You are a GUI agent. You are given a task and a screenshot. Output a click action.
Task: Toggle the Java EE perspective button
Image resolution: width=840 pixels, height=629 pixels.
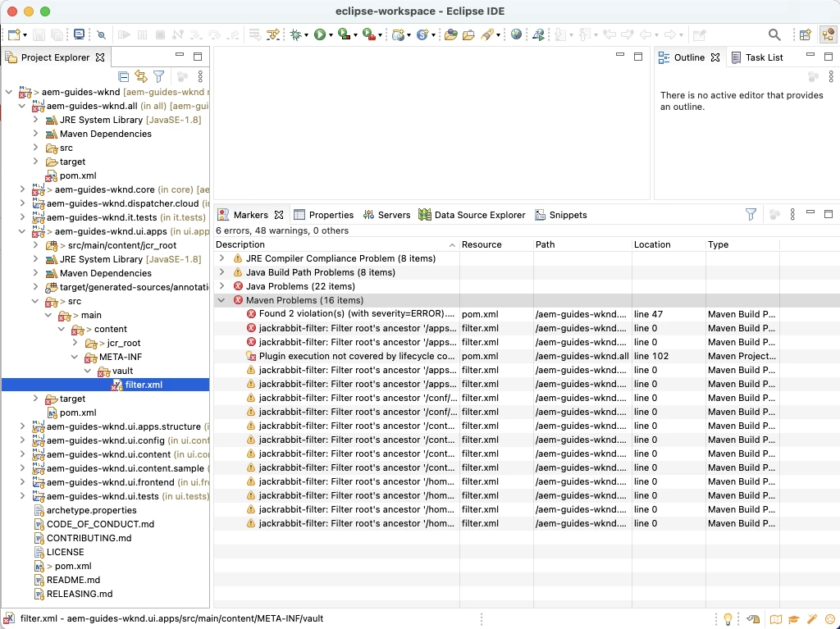829,34
